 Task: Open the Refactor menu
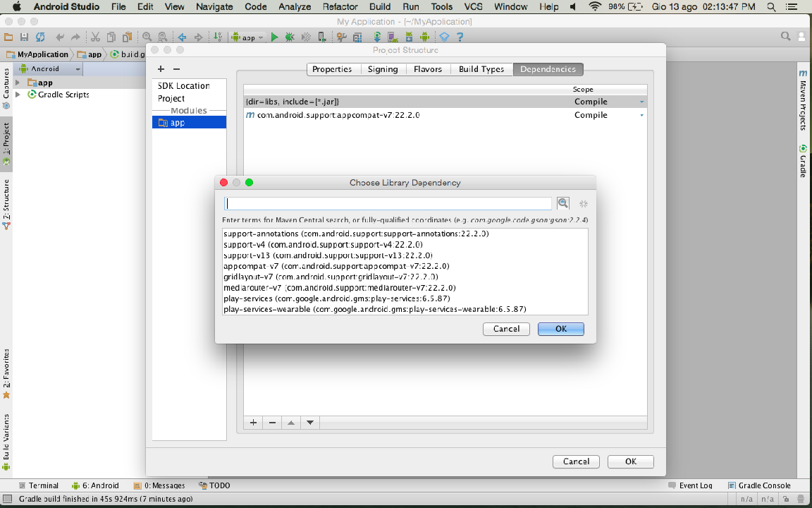pyautogui.click(x=340, y=7)
